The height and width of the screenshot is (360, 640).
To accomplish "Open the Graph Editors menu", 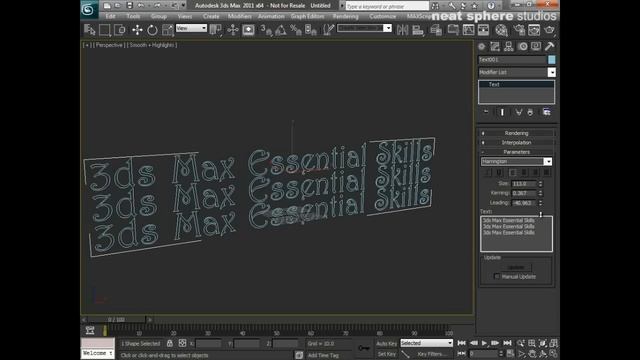I will (307, 16).
